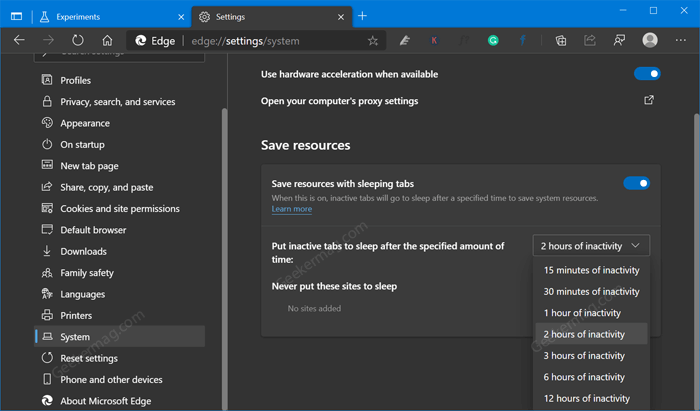700x411 pixels.
Task: Open On startup settings
Action: (120, 145)
